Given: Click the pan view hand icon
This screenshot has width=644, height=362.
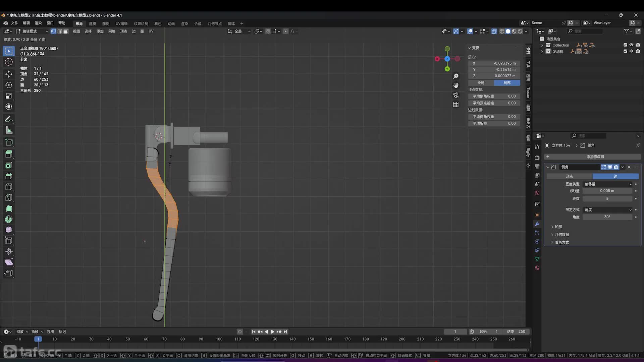Looking at the screenshot, I should (456, 85).
